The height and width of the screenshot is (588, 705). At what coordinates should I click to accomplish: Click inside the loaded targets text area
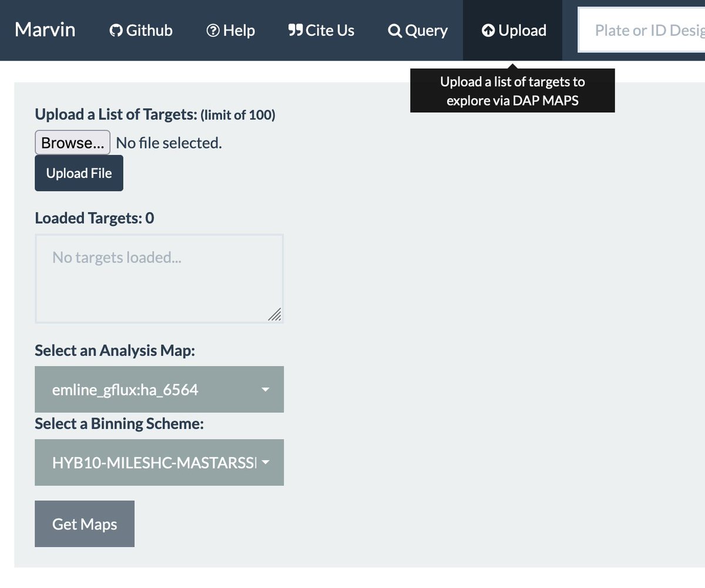[159, 278]
